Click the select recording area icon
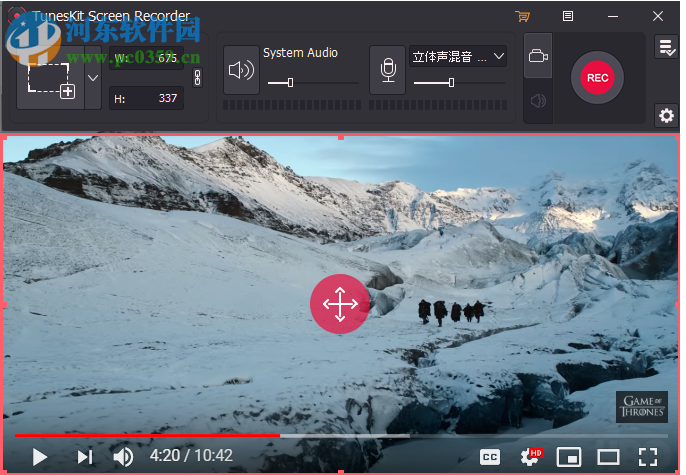686x475 pixels. [51, 78]
